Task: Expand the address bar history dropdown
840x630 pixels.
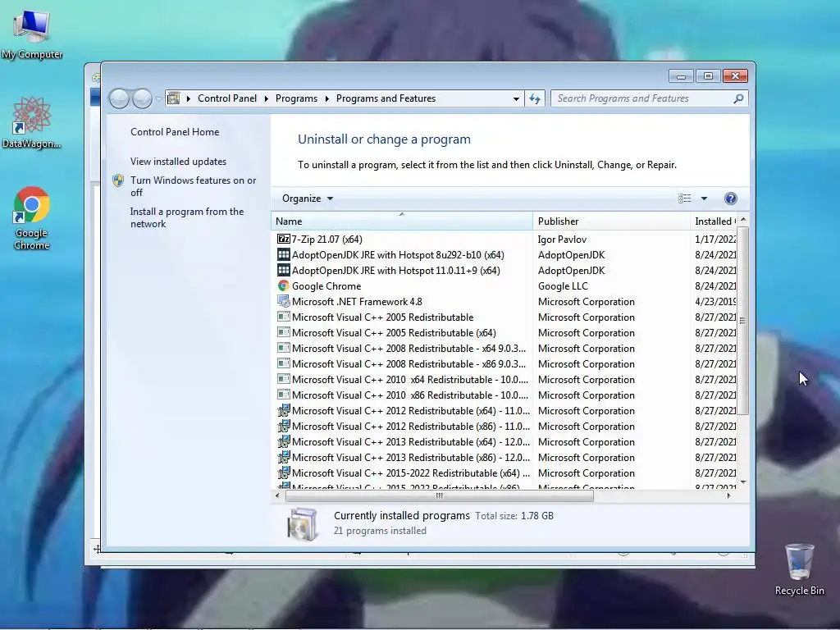Action: (515, 98)
